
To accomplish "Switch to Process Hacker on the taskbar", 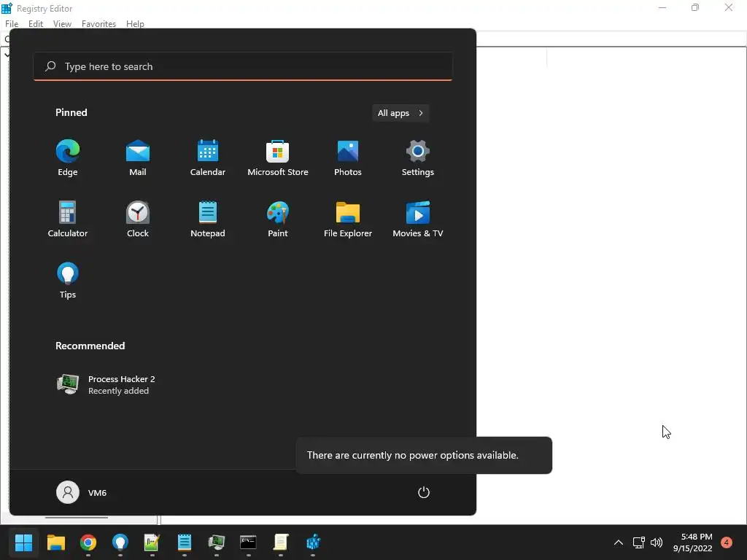I will 216,542.
